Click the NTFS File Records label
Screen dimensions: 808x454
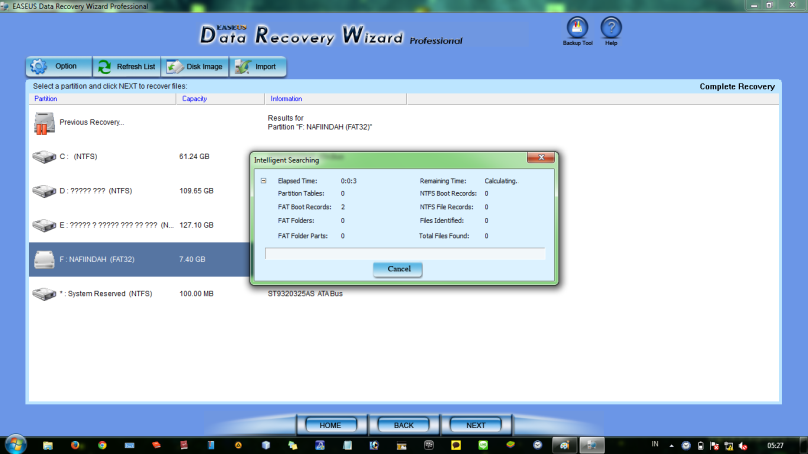click(x=446, y=207)
